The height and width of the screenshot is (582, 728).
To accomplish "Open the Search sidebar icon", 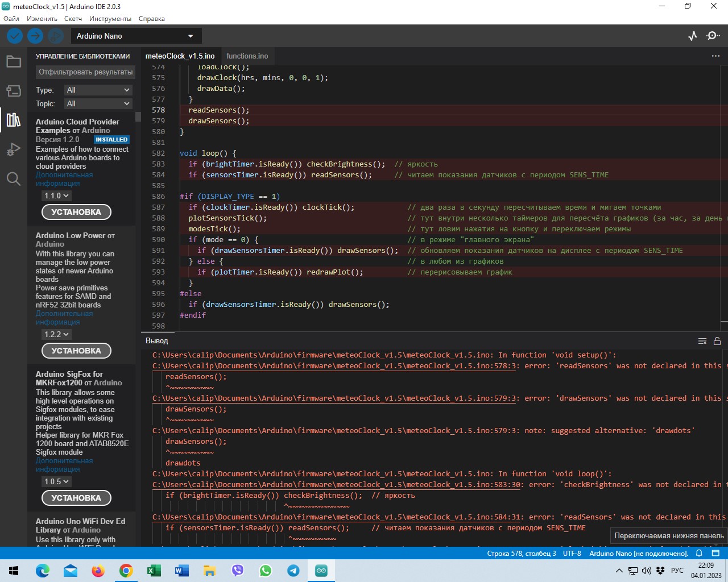I will tap(14, 179).
